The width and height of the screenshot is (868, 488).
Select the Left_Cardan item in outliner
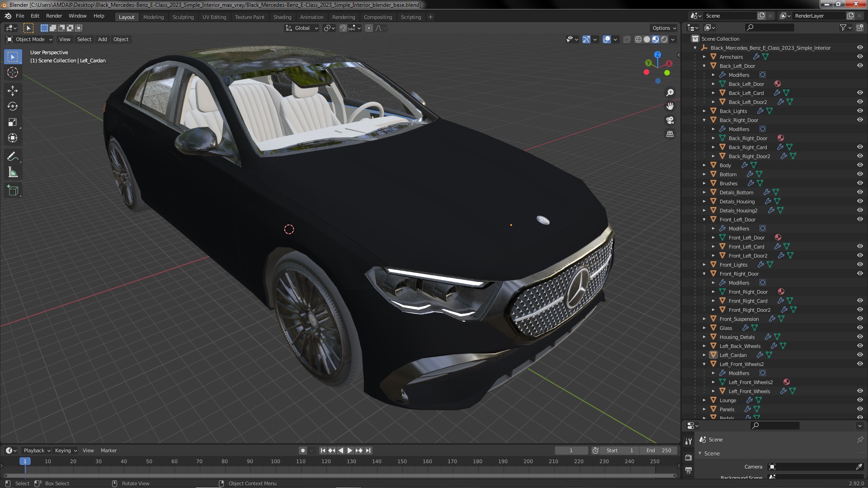(733, 355)
